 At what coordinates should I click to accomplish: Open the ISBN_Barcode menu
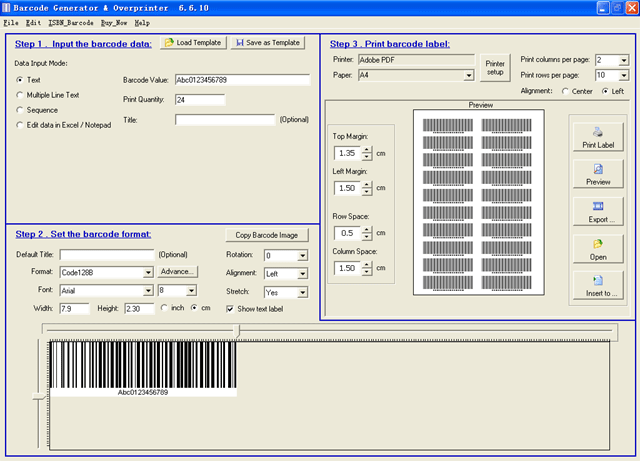71,23
